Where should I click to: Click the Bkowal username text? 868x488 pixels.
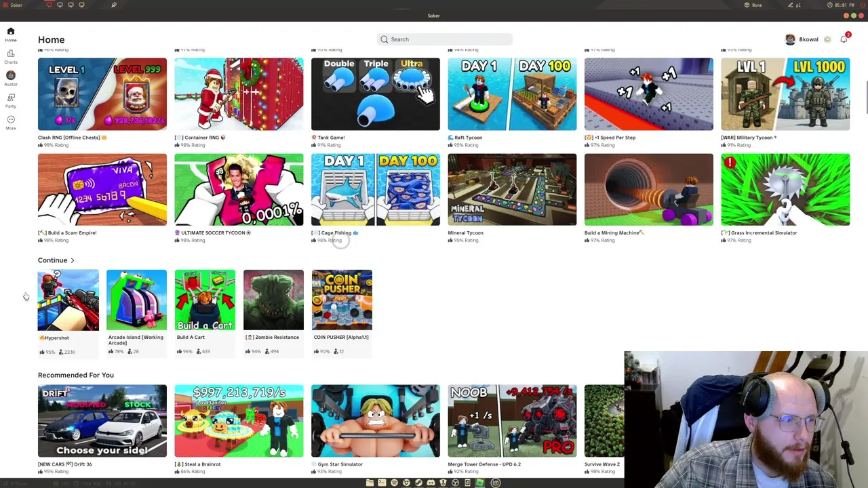(808, 39)
